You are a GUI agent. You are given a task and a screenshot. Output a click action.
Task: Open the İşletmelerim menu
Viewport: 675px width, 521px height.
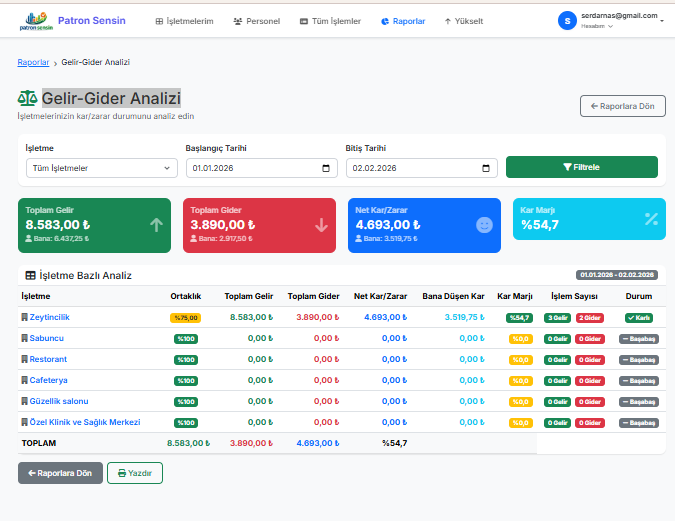[x=184, y=21]
